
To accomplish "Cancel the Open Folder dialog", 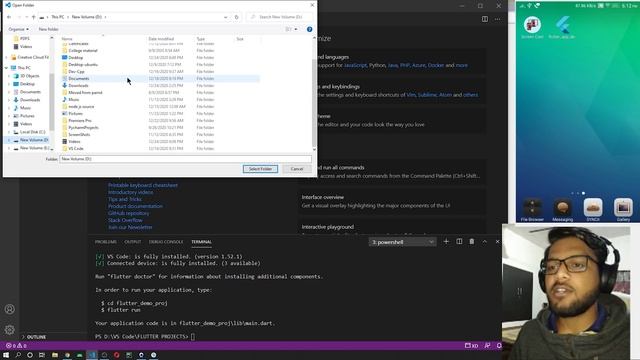I will (297, 169).
